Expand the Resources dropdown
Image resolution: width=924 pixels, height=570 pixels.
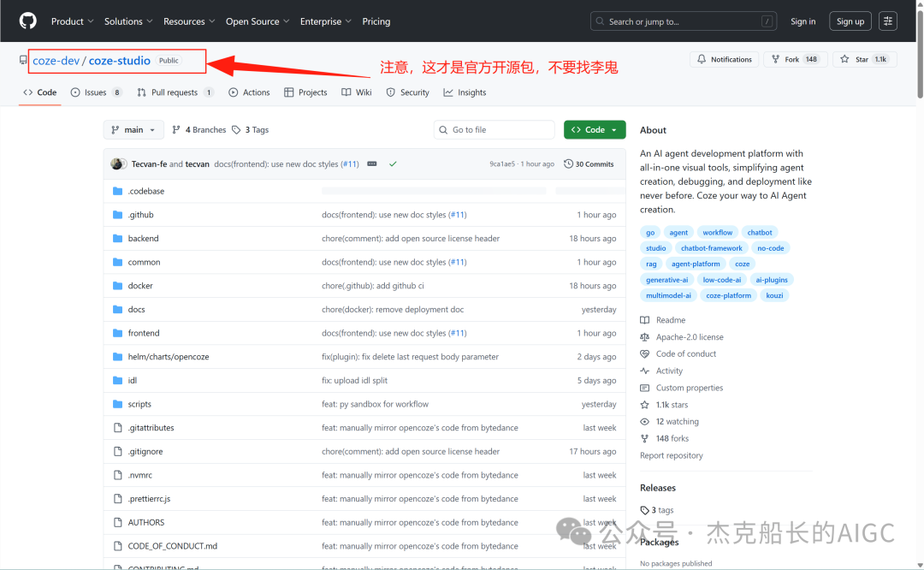(188, 21)
